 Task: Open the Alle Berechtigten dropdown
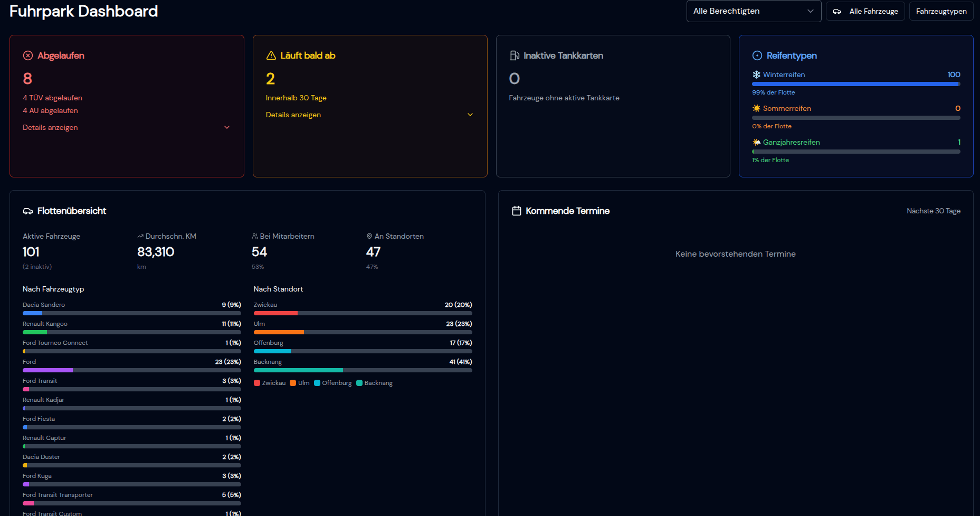point(753,11)
